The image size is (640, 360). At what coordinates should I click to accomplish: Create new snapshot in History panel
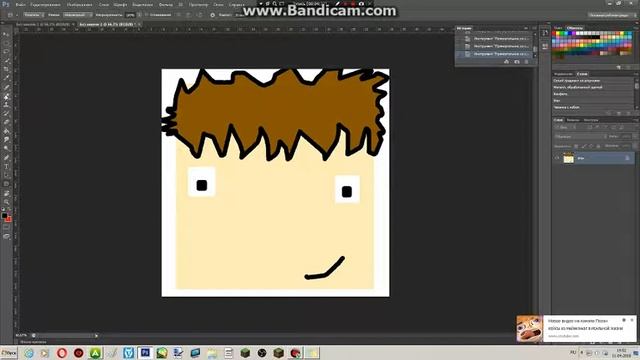pos(517,62)
